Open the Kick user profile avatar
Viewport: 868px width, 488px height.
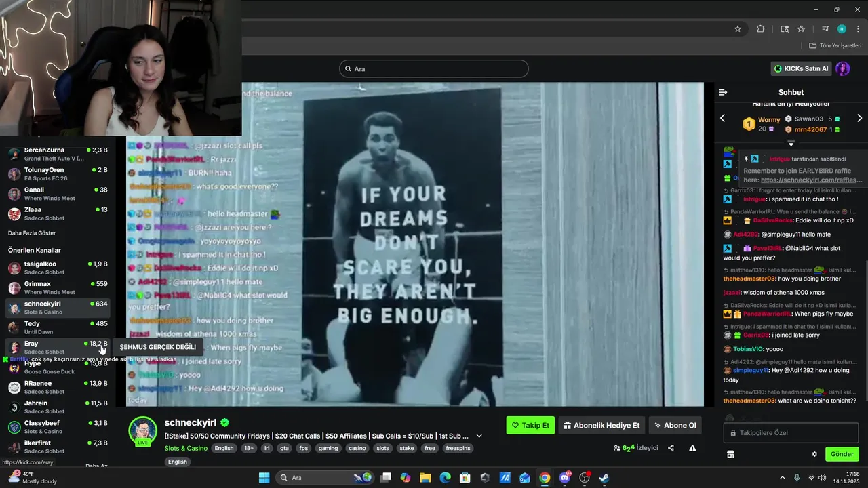[x=843, y=68]
